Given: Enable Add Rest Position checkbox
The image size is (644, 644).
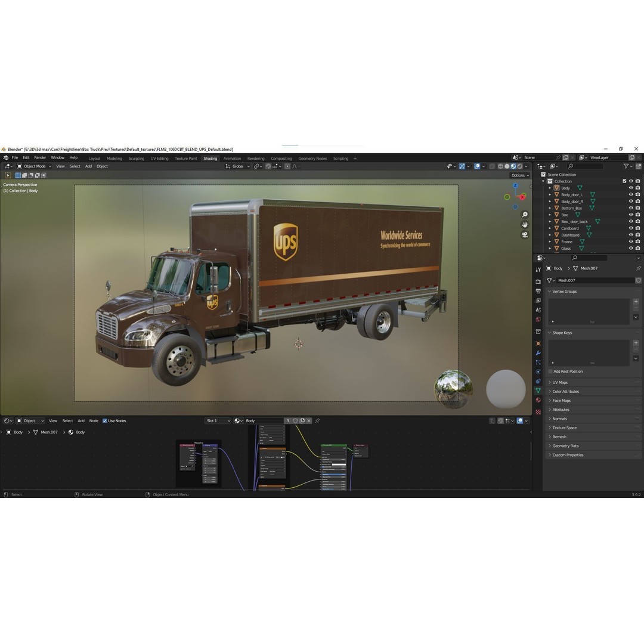Looking at the screenshot, I should pyautogui.click(x=550, y=371).
